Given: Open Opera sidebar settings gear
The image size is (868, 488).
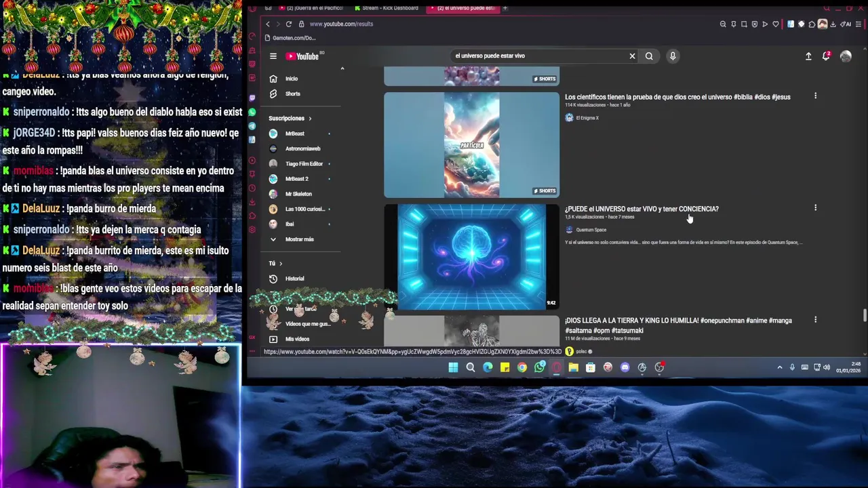Looking at the screenshot, I should coord(252,230).
